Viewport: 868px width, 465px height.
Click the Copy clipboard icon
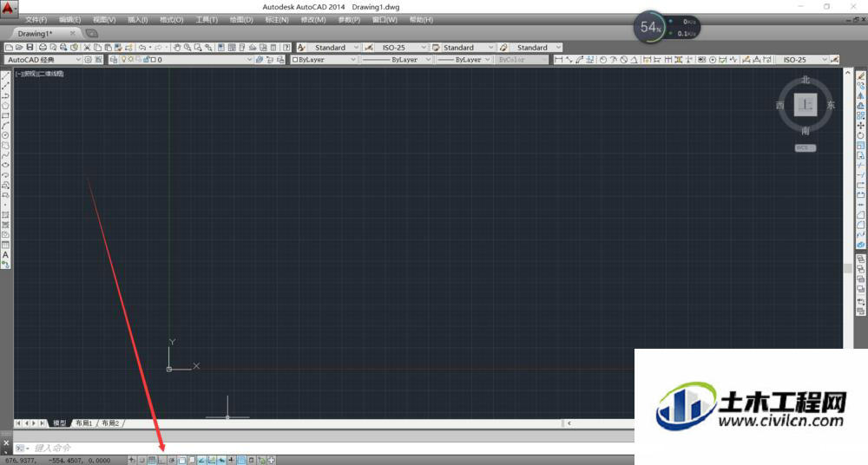point(97,48)
